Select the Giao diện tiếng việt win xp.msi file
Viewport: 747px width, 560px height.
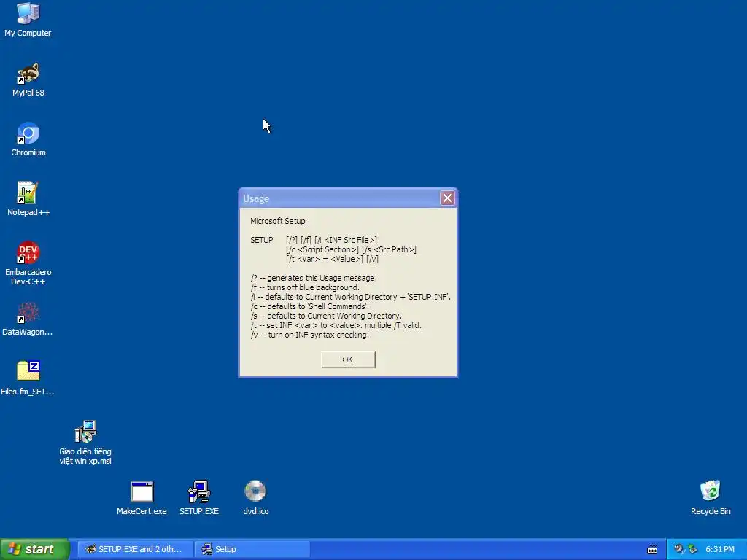(85, 443)
